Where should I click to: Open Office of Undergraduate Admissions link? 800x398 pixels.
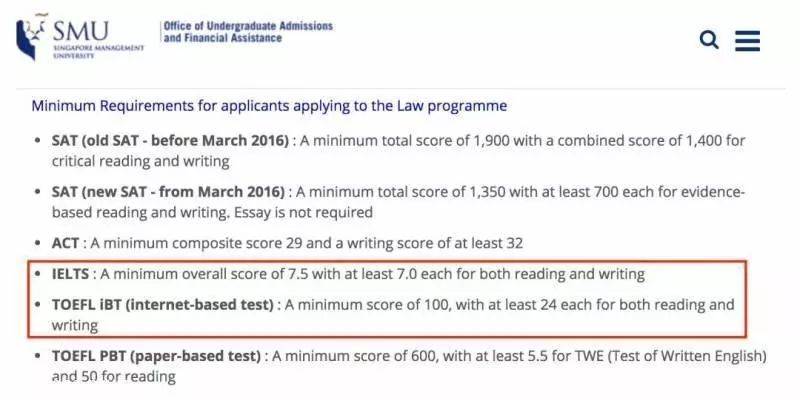(x=248, y=32)
